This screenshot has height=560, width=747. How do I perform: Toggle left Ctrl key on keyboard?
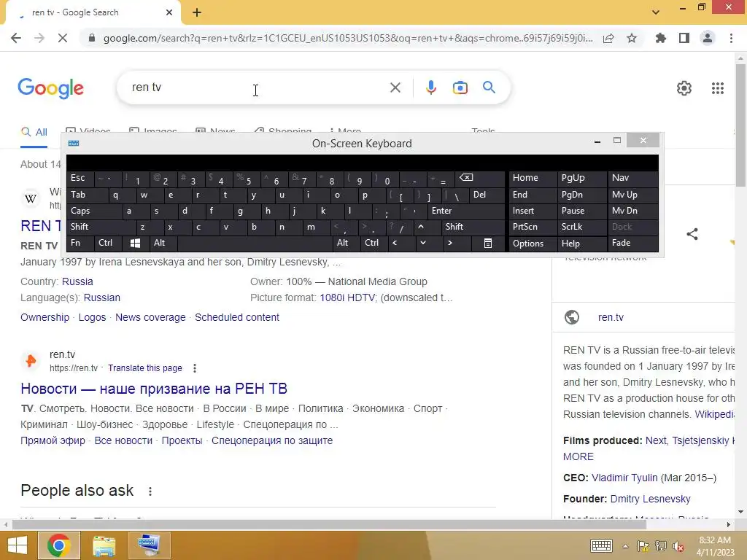point(108,244)
